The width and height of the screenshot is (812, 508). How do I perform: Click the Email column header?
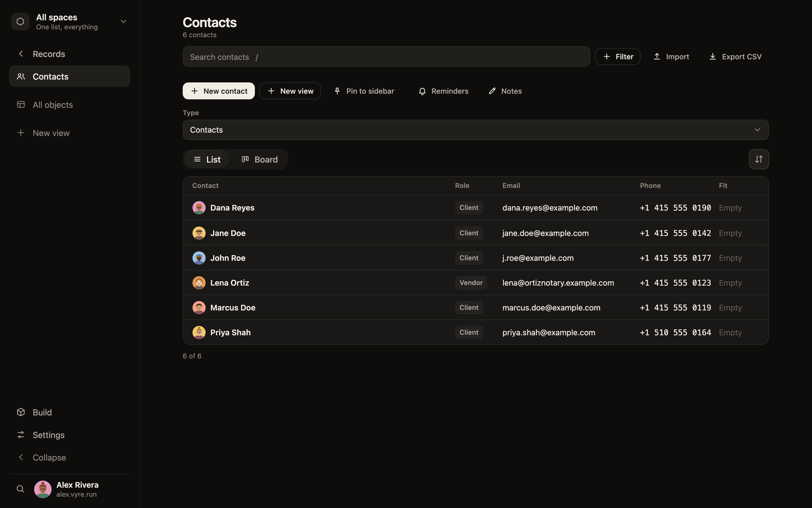(511, 186)
